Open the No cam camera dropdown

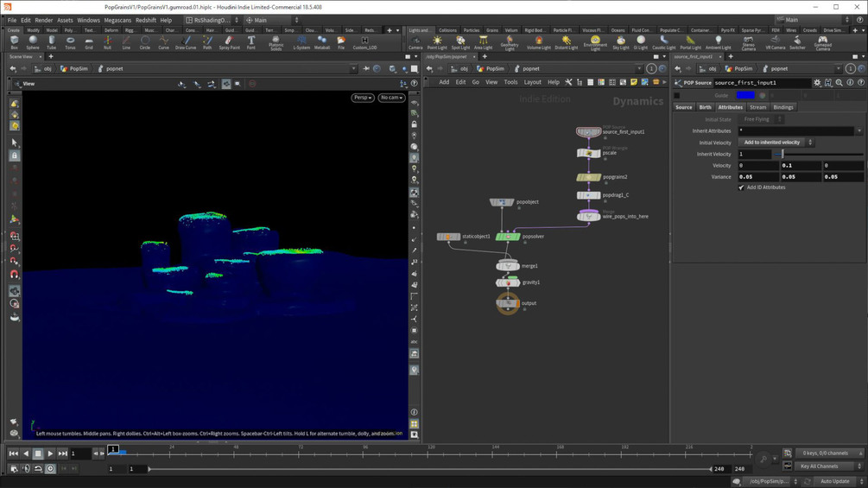click(391, 98)
